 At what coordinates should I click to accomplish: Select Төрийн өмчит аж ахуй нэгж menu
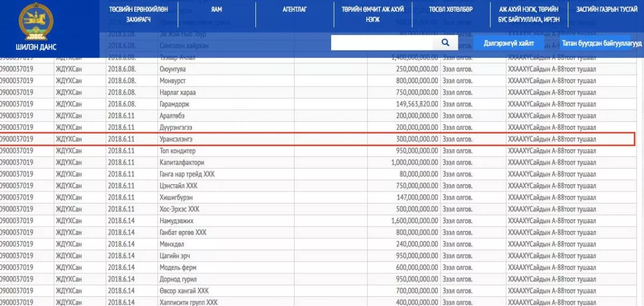(373, 14)
